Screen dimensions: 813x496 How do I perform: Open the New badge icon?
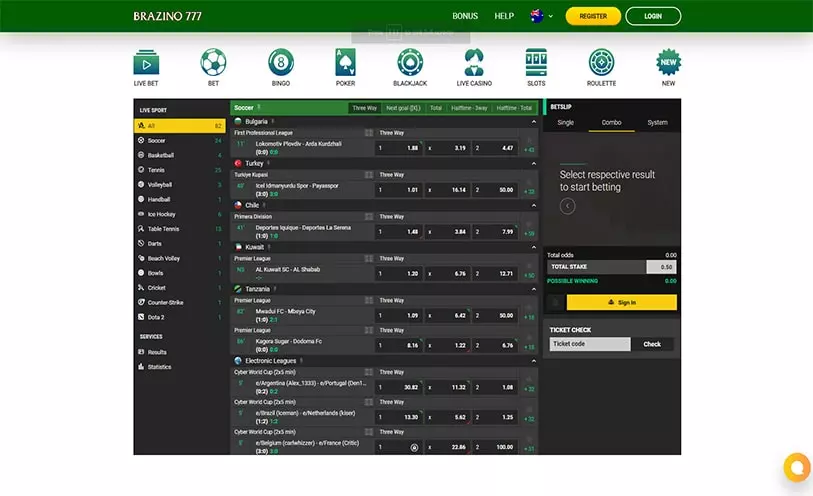[668, 62]
